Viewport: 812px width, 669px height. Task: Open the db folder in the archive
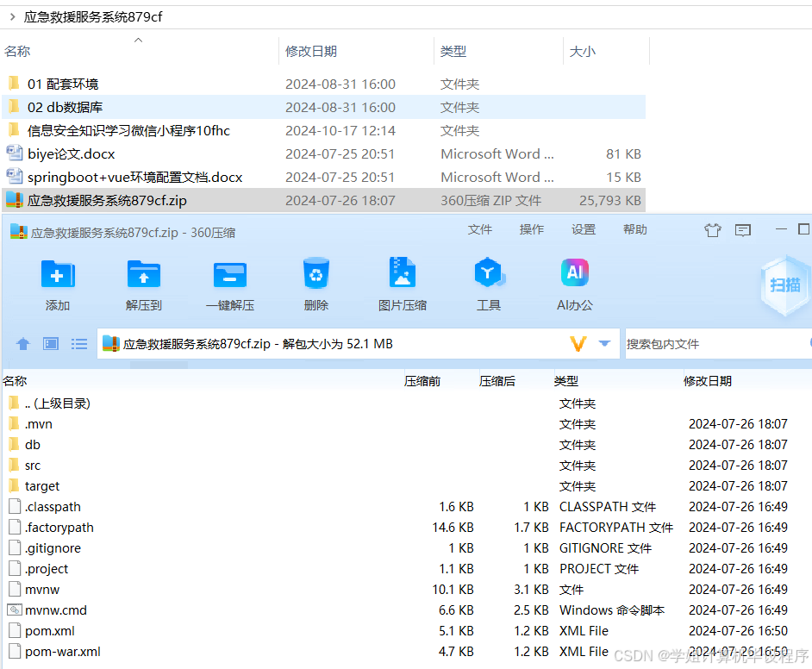coord(33,444)
